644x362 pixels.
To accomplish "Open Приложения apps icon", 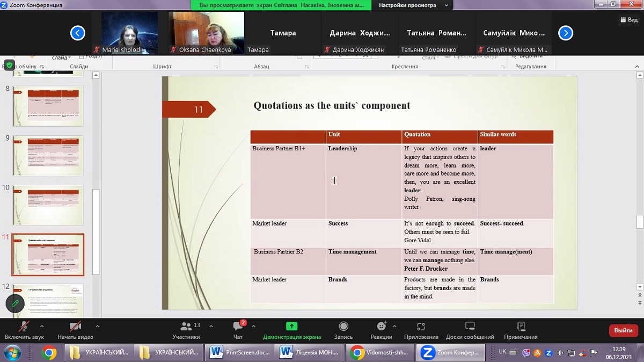I will coord(421,327).
